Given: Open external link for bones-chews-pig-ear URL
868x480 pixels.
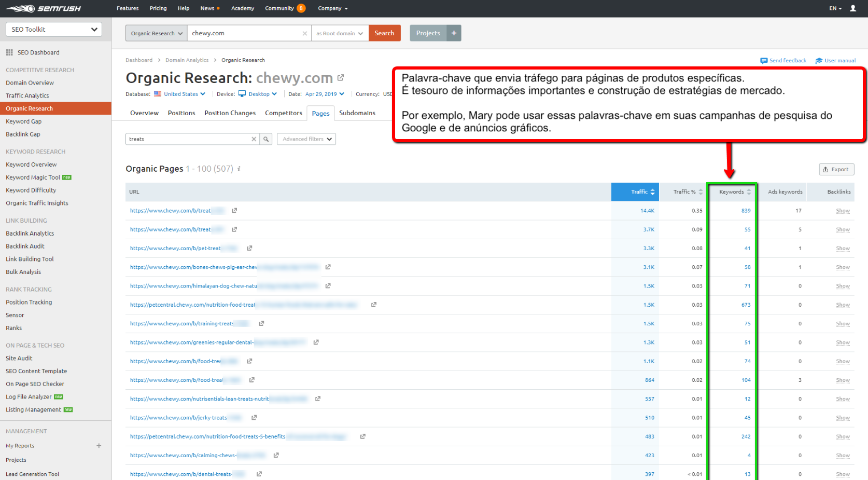Looking at the screenshot, I should [328, 267].
